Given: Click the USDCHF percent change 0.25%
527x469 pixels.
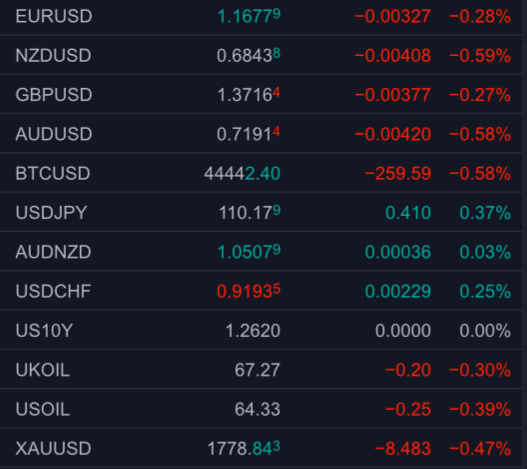Looking at the screenshot, I should pyautogui.click(x=485, y=291).
